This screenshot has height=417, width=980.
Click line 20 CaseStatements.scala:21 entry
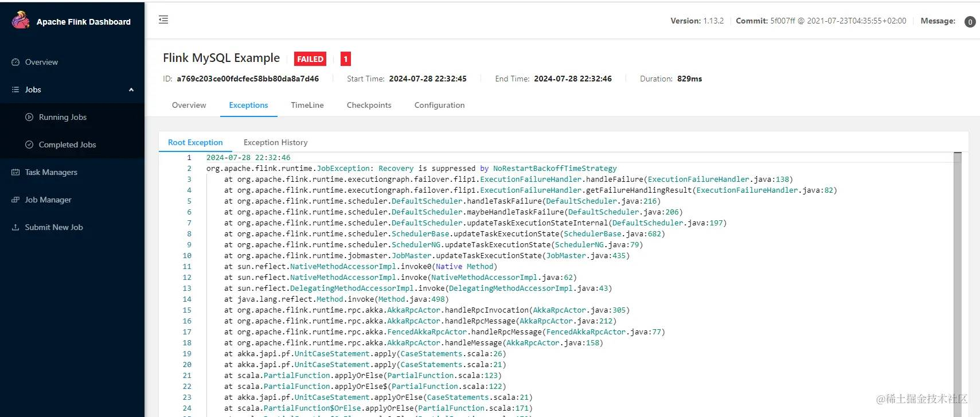click(365, 364)
